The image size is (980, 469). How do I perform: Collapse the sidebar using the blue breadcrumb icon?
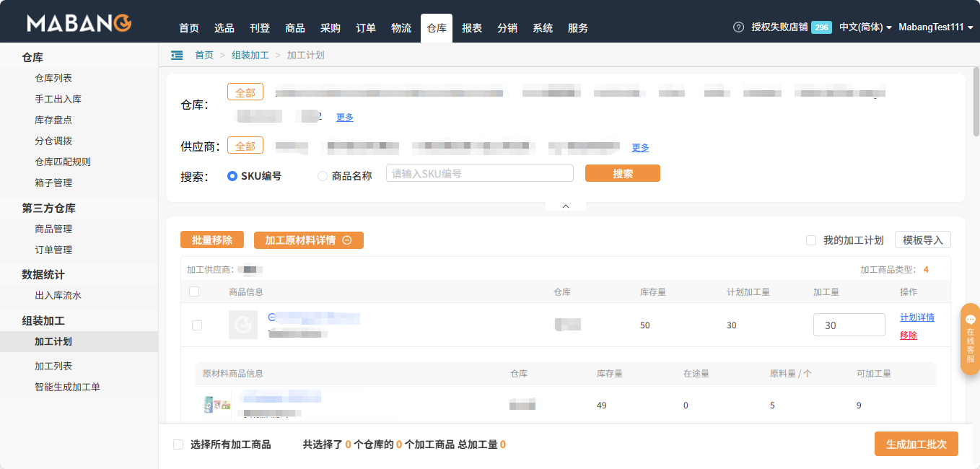pos(177,54)
